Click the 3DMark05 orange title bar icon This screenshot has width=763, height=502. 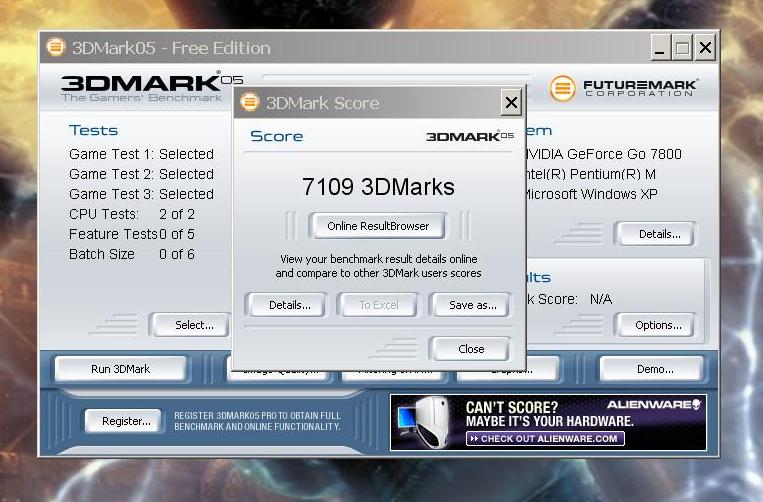[x=55, y=47]
